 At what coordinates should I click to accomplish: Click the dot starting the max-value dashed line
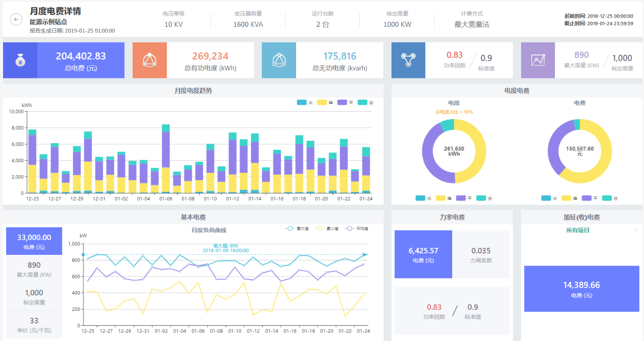tap(83, 254)
